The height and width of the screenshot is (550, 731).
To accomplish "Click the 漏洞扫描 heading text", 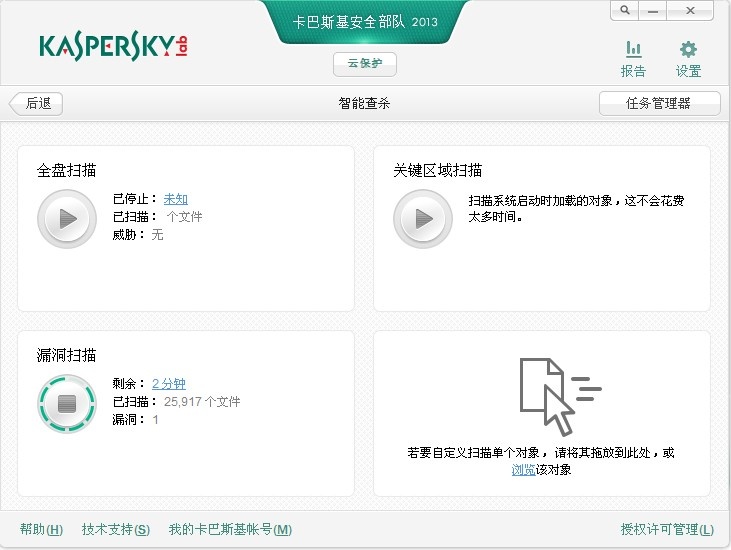I will (66, 355).
